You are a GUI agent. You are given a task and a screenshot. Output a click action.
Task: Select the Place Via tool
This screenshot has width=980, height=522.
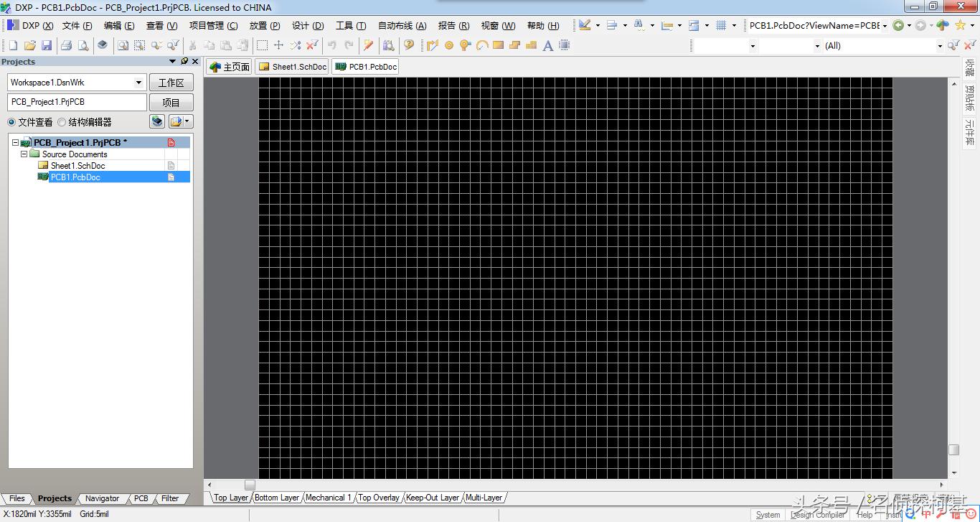point(466,45)
